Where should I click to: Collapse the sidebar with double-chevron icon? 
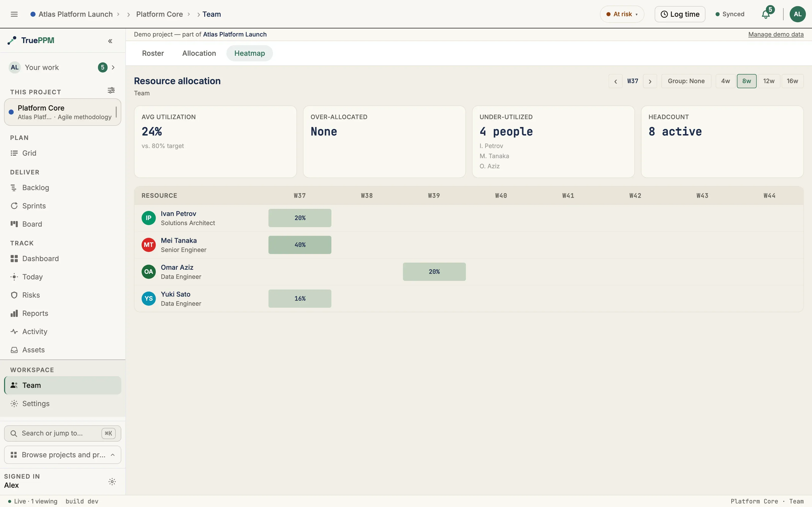[110, 41]
